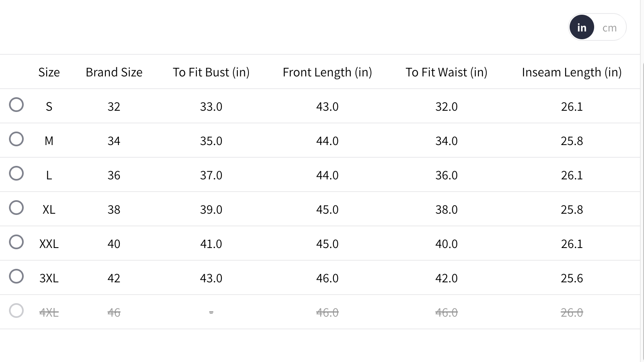Click the 3XL inseam value 25.6

[572, 278]
